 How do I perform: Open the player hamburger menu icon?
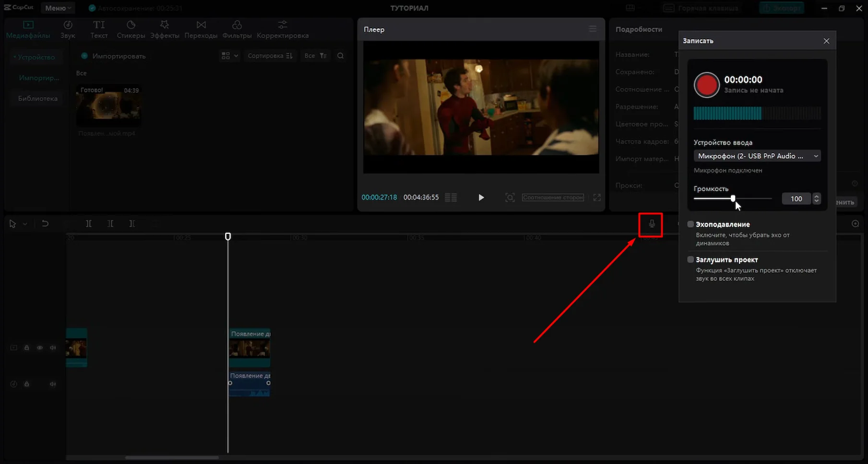pyautogui.click(x=593, y=29)
